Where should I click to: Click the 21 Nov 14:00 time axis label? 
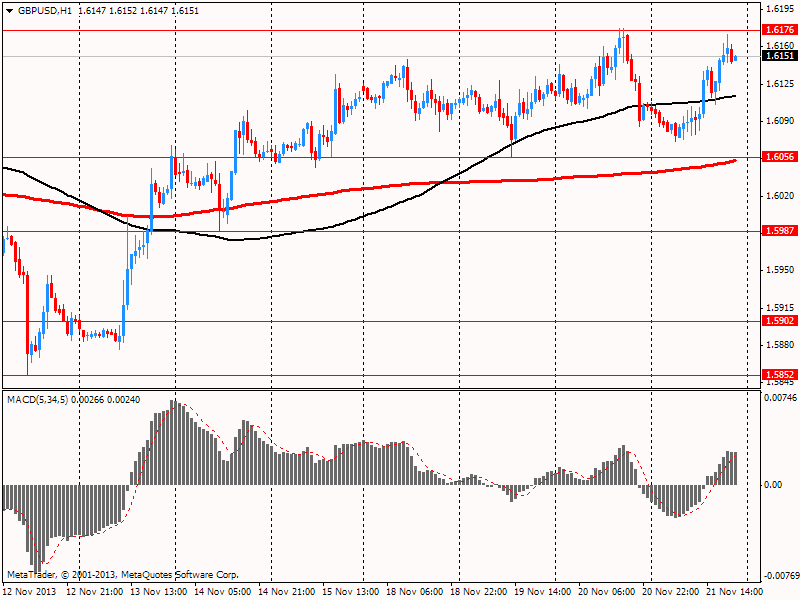pos(735,591)
